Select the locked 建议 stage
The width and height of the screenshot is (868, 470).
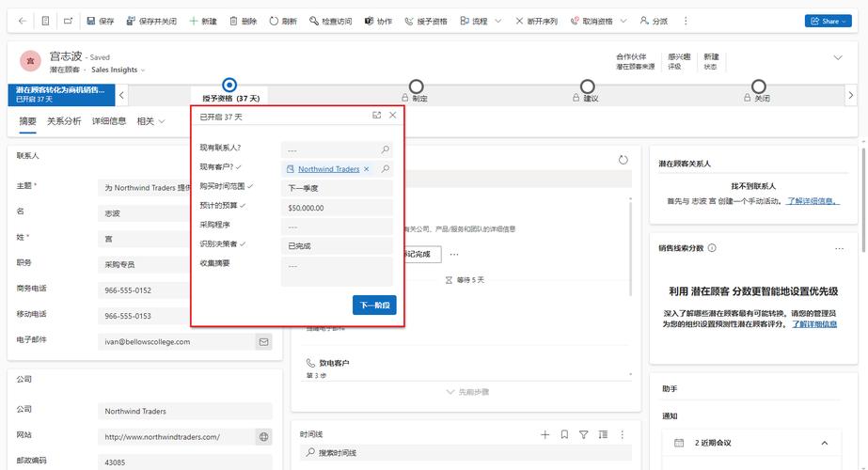(588, 86)
